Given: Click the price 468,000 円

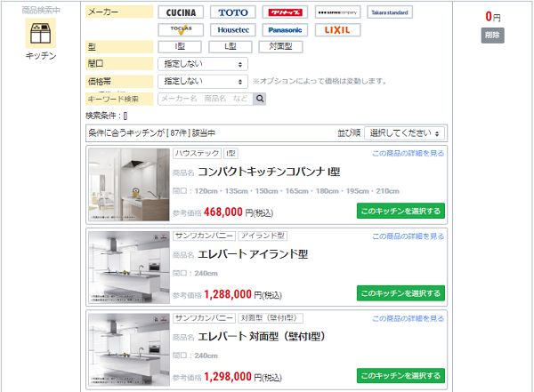Looking at the screenshot, I should tap(239, 212).
